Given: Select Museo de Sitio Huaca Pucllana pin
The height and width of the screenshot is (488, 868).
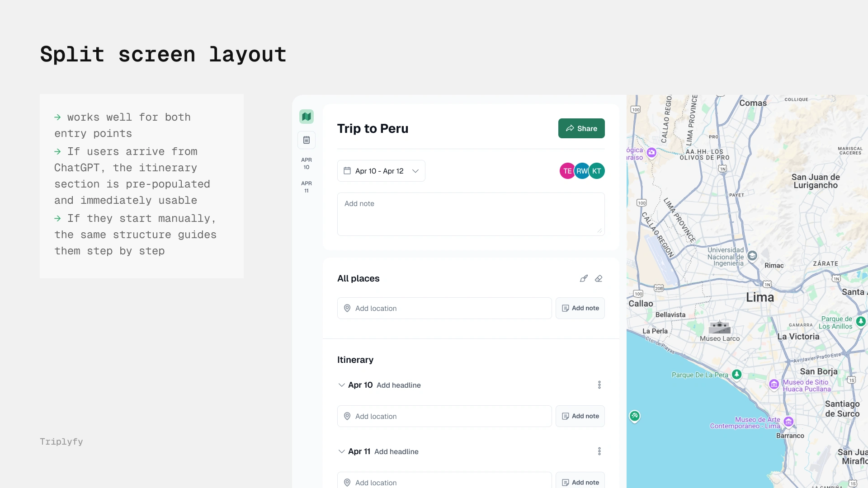Looking at the screenshot, I should pyautogui.click(x=774, y=384).
